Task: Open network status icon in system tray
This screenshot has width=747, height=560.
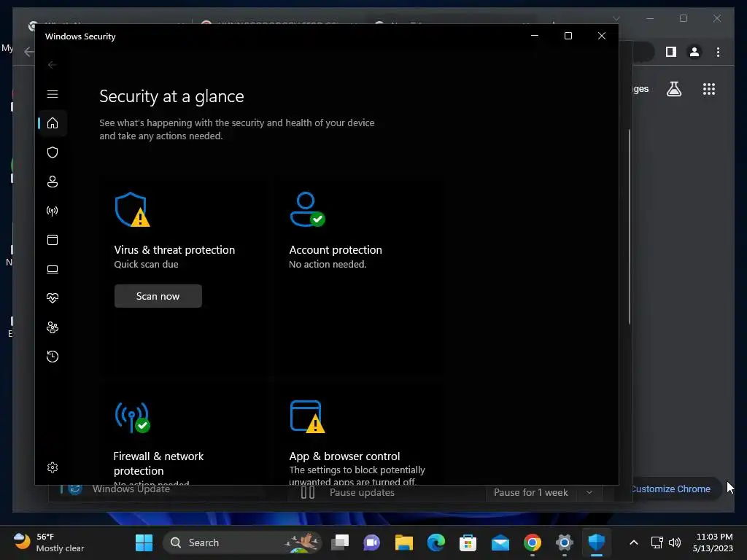Action: tap(657, 542)
